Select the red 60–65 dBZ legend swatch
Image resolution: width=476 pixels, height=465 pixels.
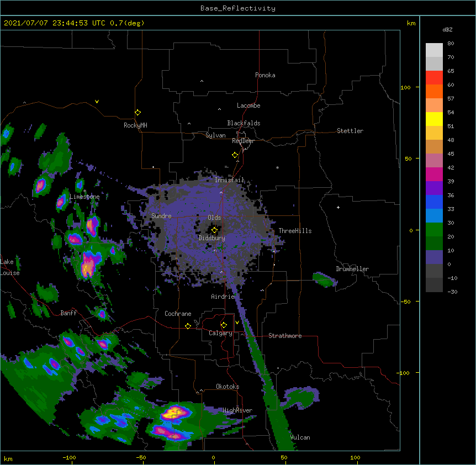click(x=434, y=77)
